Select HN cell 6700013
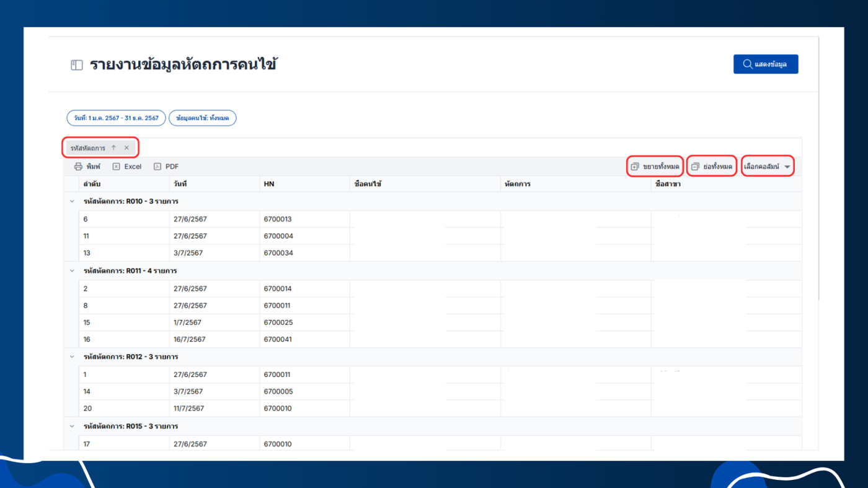868x488 pixels. click(304, 220)
